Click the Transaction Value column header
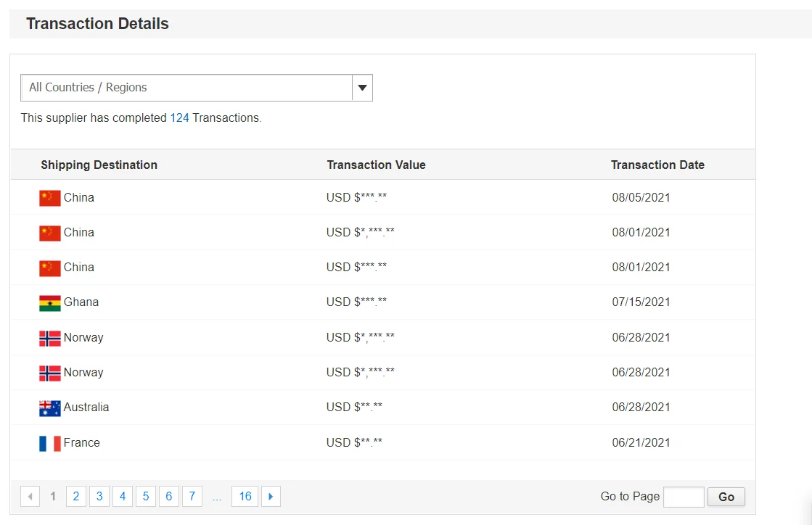This screenshot has height=525, width=812. pos(376,165)
